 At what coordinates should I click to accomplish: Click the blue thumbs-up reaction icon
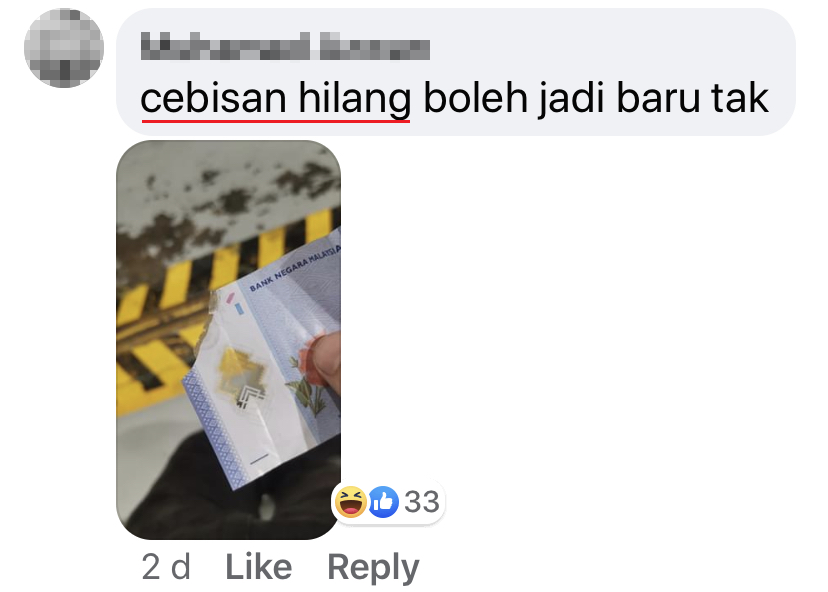tap(383, 502)
